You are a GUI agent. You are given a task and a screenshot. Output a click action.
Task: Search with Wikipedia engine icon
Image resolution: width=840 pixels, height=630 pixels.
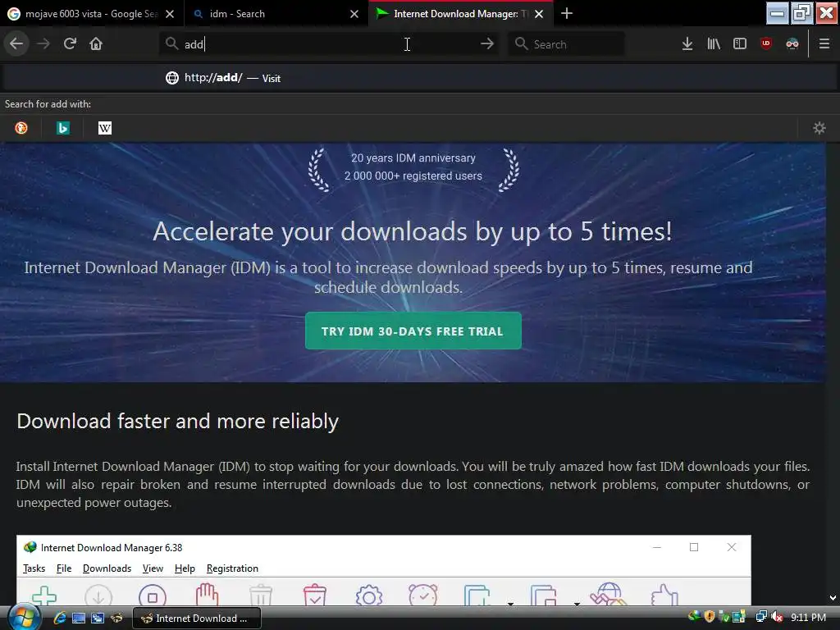click(x=105, y=128)
